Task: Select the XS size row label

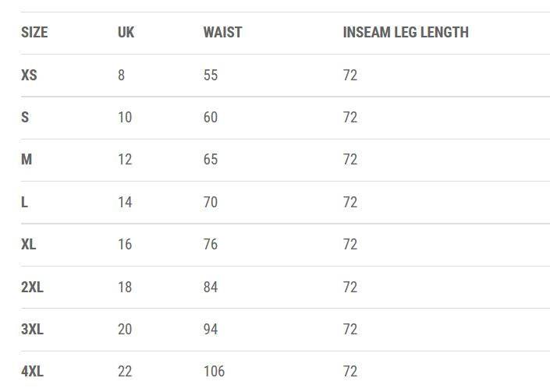Action: tap(29, 76)
